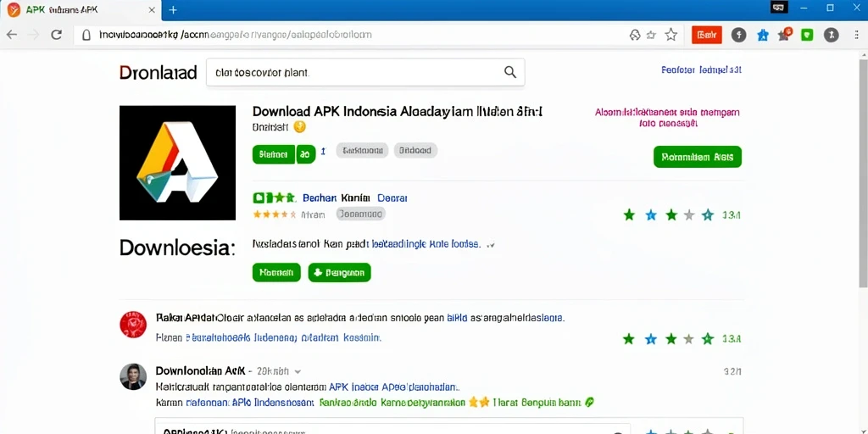Select the first grey pill tag after "30"
Screen dimensions: 868x434
pos(362,150)
